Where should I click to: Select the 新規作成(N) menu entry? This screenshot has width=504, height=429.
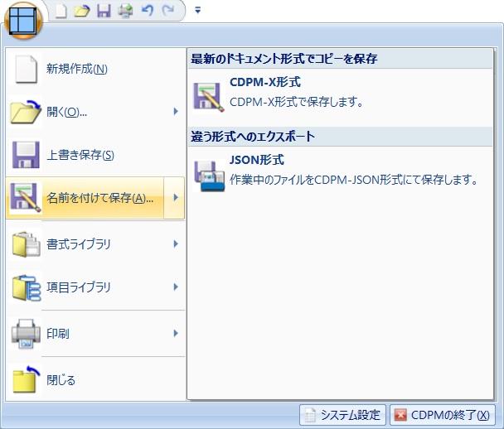pos(95,69)
